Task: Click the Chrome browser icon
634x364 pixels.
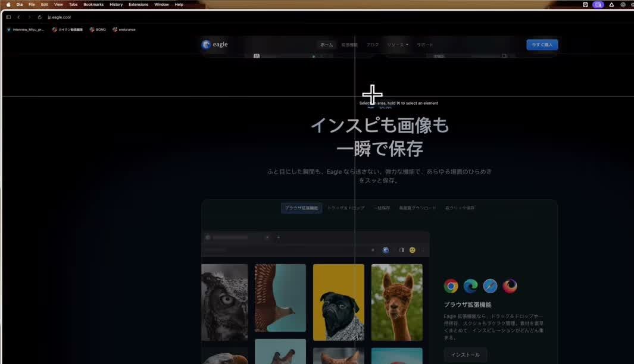Action: (x=451, y=286)
